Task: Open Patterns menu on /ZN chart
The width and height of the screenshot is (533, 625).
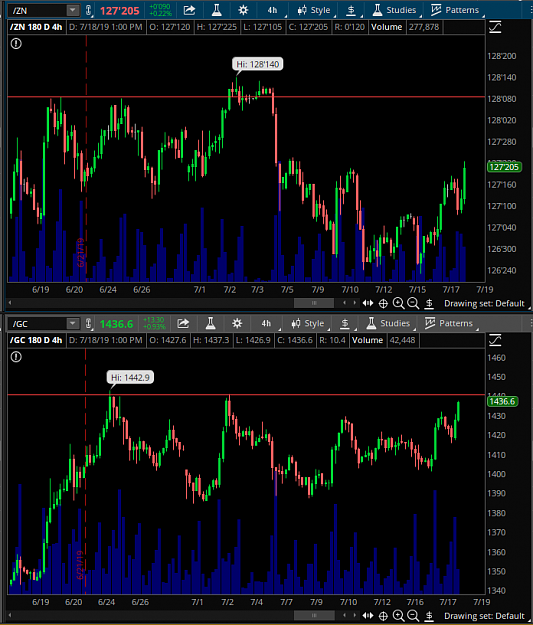Action: (455, 10)
